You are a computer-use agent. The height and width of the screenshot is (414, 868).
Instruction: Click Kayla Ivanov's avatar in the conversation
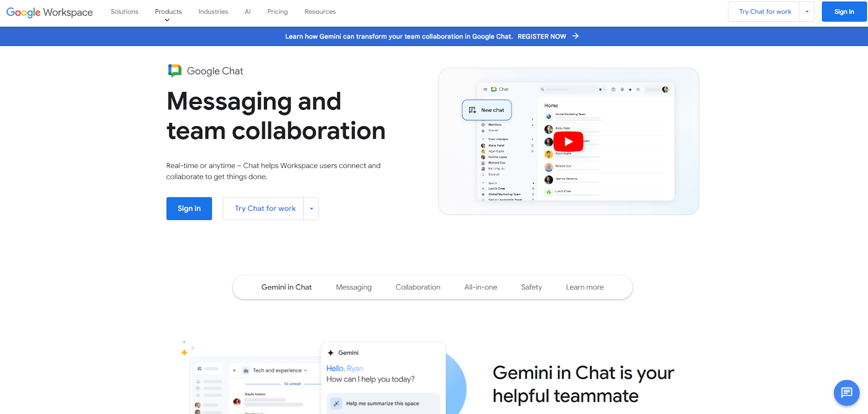[237, 402]
